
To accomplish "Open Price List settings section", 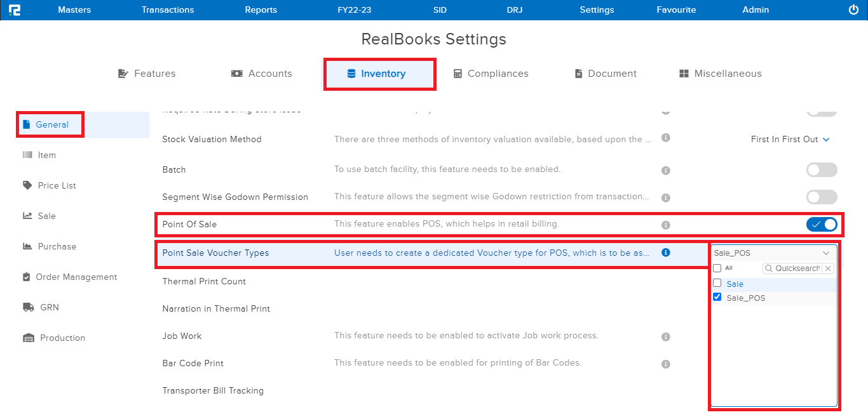I will click(x=57, y=186).
